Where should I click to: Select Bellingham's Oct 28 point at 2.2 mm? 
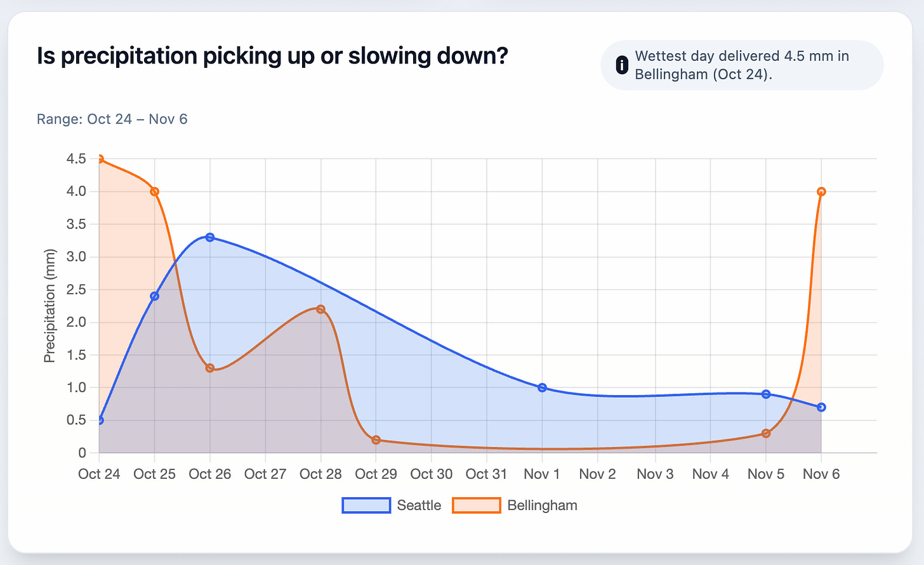point(320,309)
